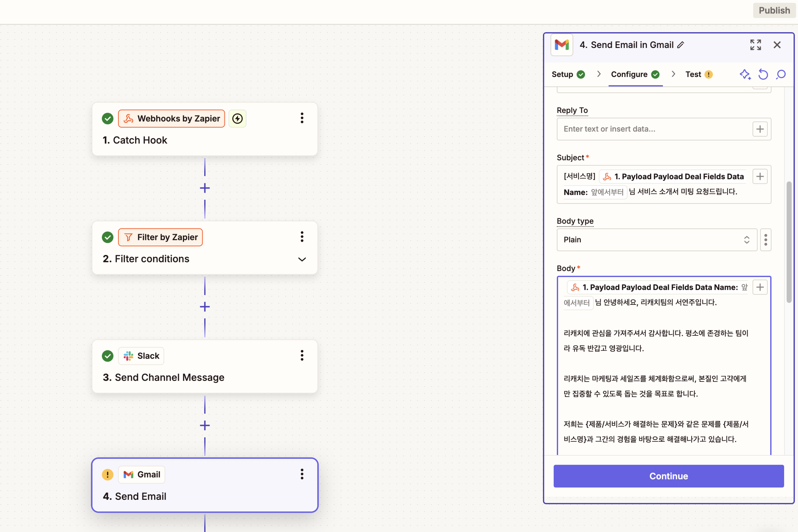
Task: Open three-dot menu on Slack step
Action: pyautogui.click(x=302, y=356)
